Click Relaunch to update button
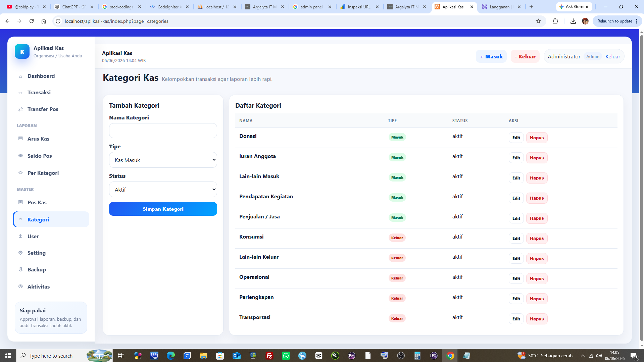644x362 pixels. pyautogui.click(x=614, y=21)
